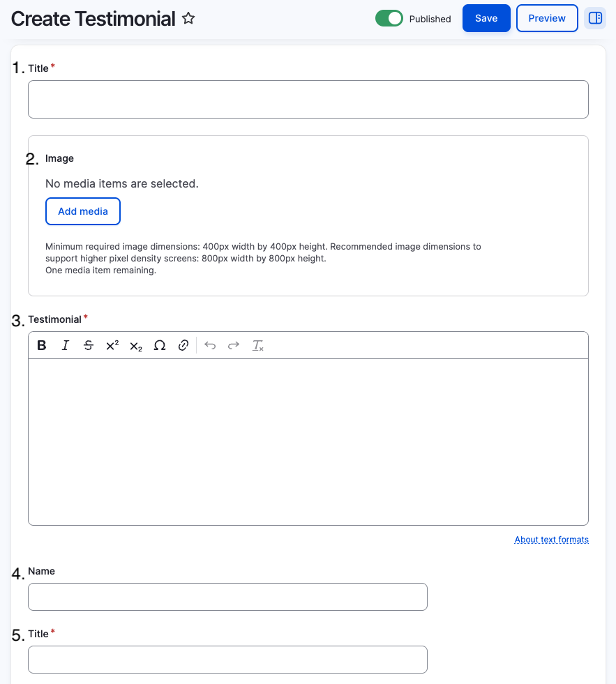
Task: Save the testimonial
Action: 486,18
